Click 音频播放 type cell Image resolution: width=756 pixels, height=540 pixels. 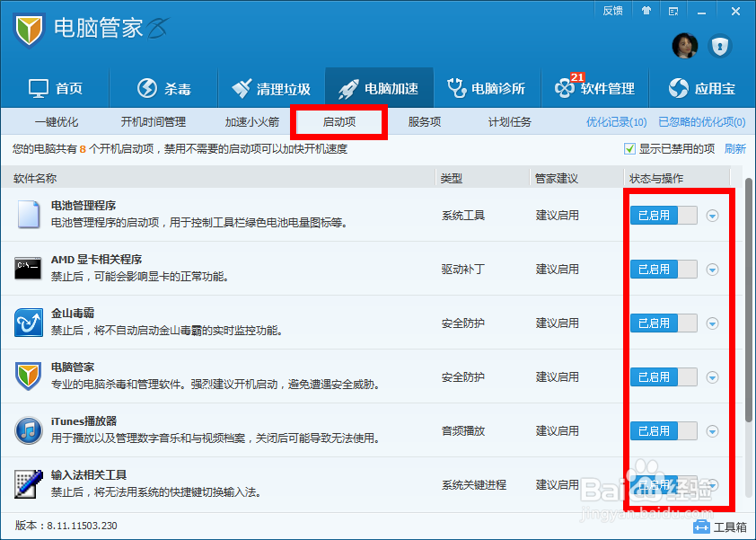tap(463, 431)
